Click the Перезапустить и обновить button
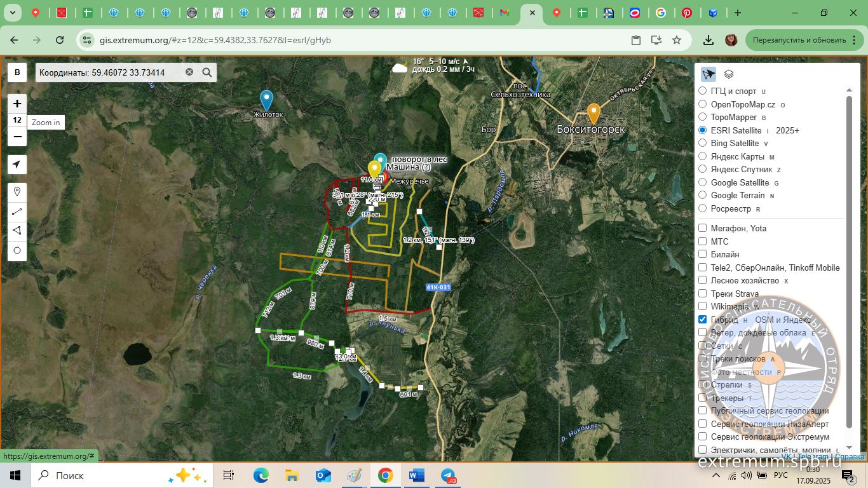Screen dimensions: 868x488 (x=799, y=40)
